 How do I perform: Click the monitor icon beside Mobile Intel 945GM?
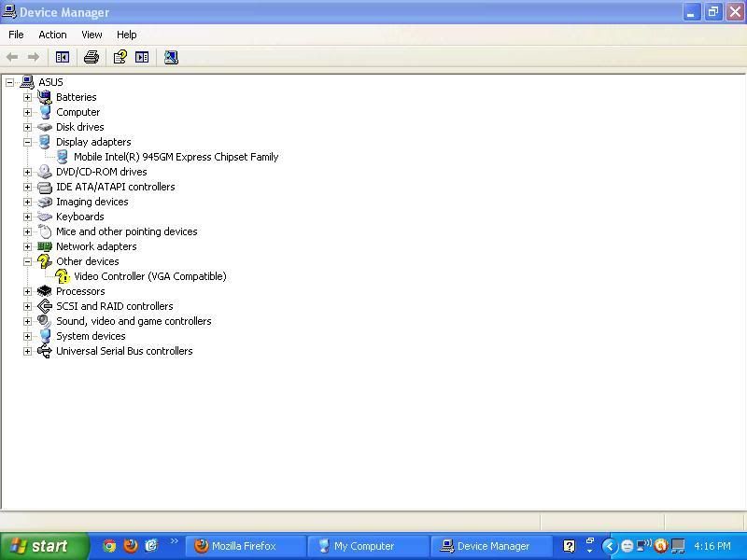62,157
